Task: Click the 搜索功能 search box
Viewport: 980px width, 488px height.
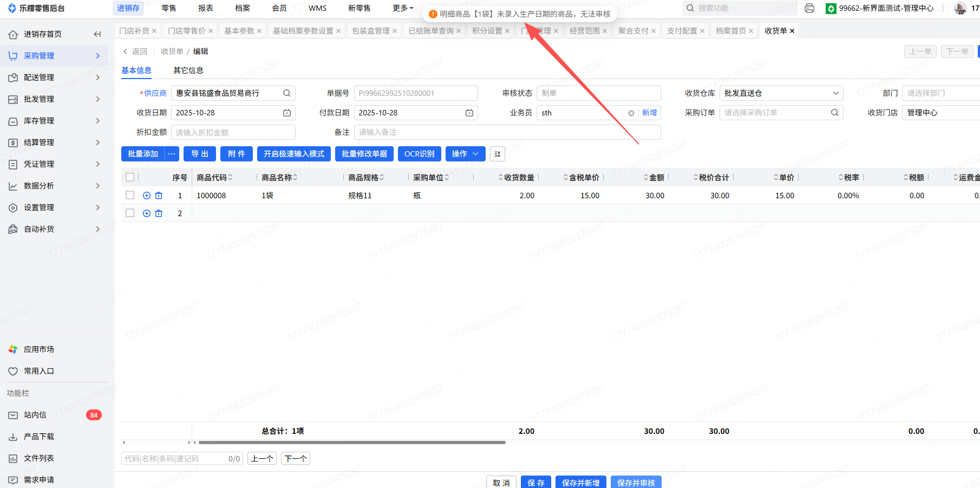Action: 739,8
